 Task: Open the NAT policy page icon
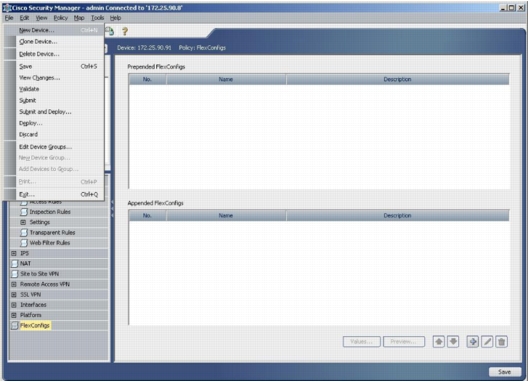(15, 263)
